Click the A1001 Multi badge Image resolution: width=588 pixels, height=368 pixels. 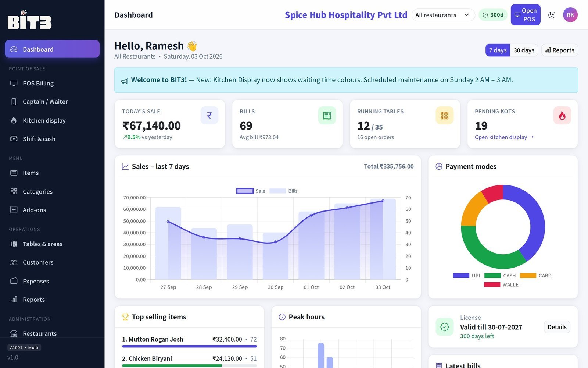24,347
